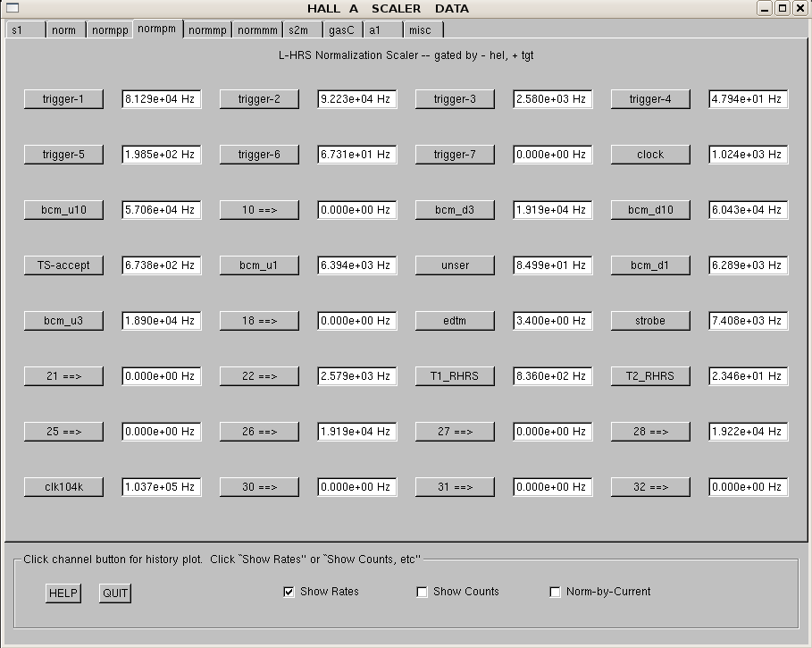Enable the Show Counts checkbox
This screenshot has width=812, height=648.
point(422,592)
